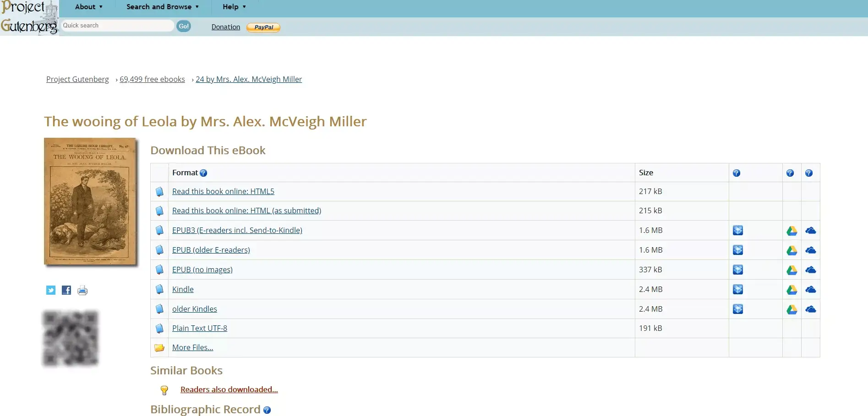Save EPUB (older E-readers) to OneDrive
Viewport: 868px width, 416px height.
click(810, 250)
